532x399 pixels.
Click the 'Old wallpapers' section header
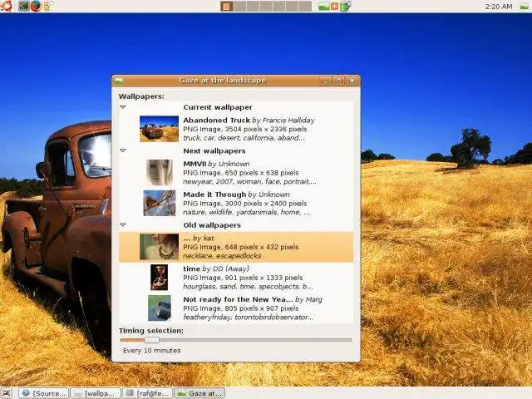point(212,225)
